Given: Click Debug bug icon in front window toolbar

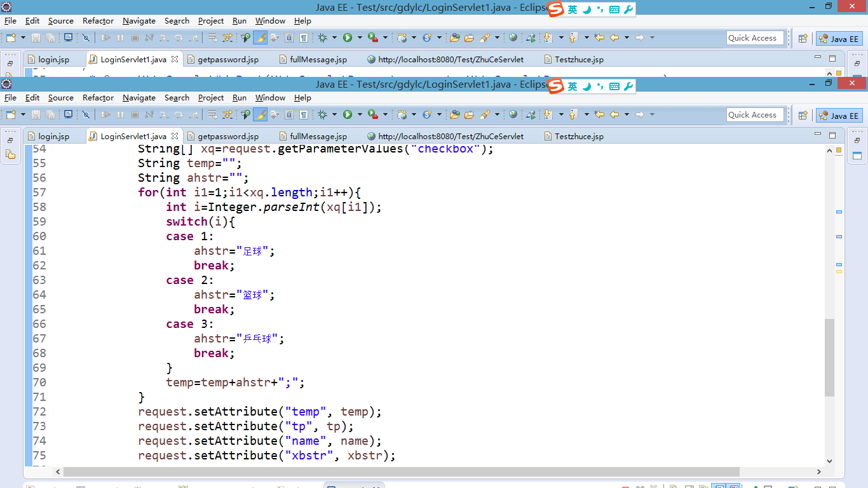Looking at the screenshot, I should tap(322, 114).
